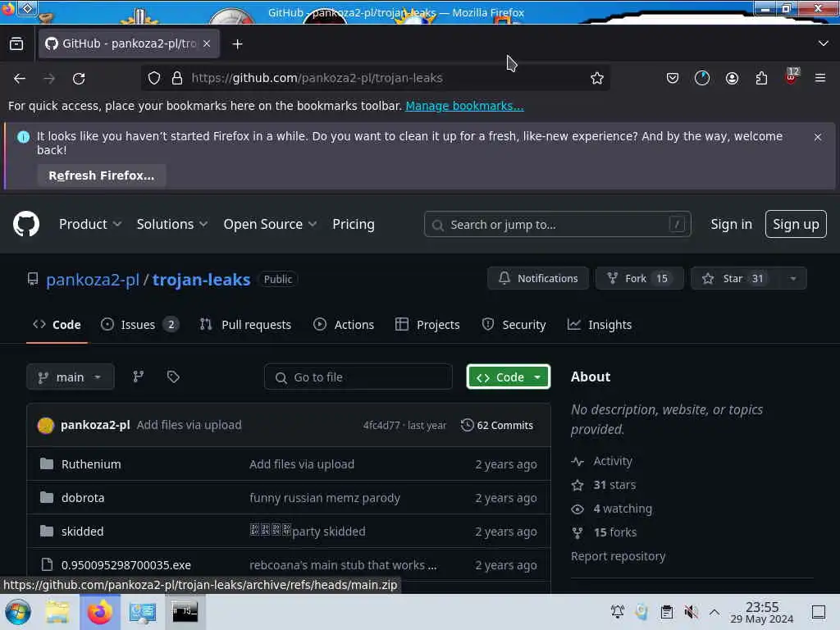Screen dimensions: 840x630
Task: Click the GitHub Octocat logo
Action: click(x=26, y=224)
